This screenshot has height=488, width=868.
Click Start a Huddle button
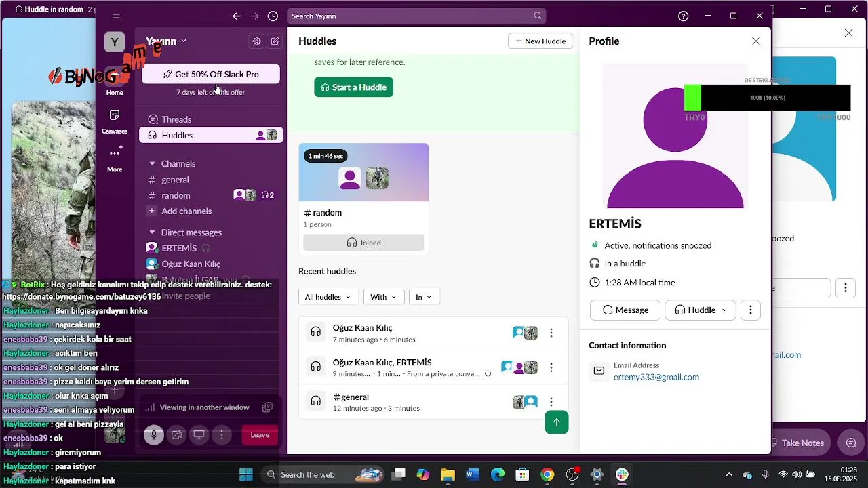[353, 87]
